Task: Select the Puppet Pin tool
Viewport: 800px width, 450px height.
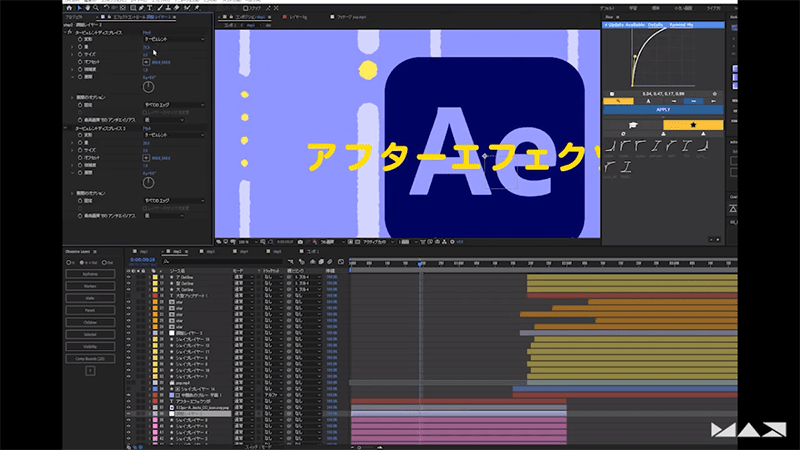Action: 197,8
